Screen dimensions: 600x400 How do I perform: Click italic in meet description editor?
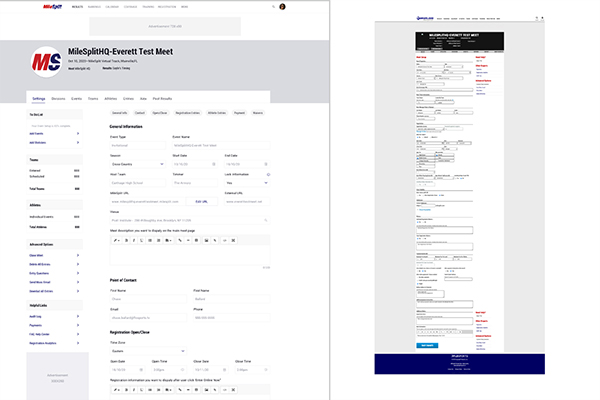point(133,239)
